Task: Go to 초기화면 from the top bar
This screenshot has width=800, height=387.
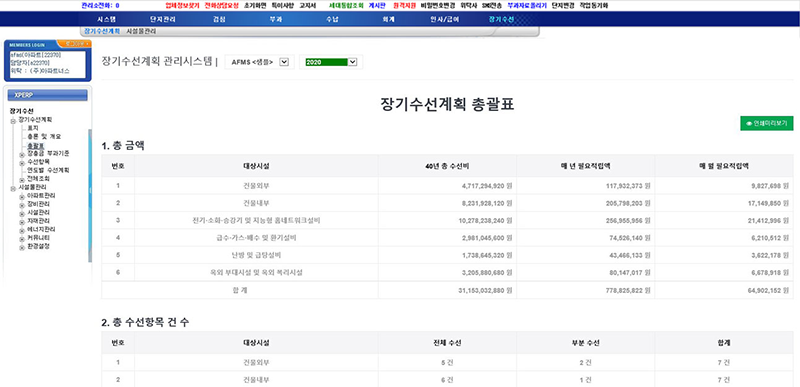Action: pos(255,6)
